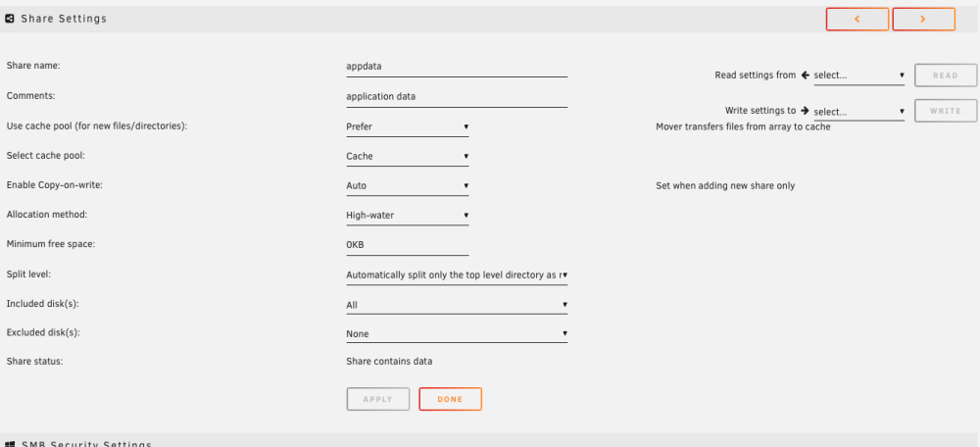Image resolution: width=980 pixels, height=447 pixels.
Task: Click the 'Share contains data' status text
Action: point(389,362)
